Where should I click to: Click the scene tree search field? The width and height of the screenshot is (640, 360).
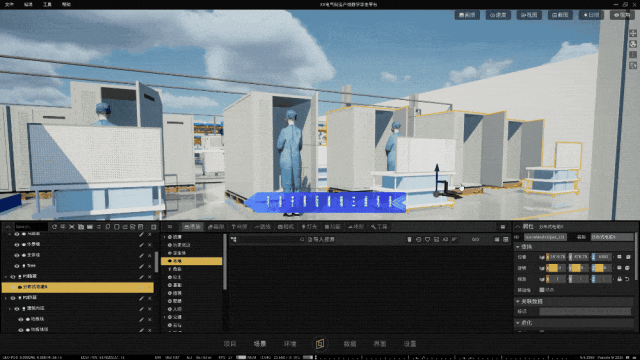31,227
